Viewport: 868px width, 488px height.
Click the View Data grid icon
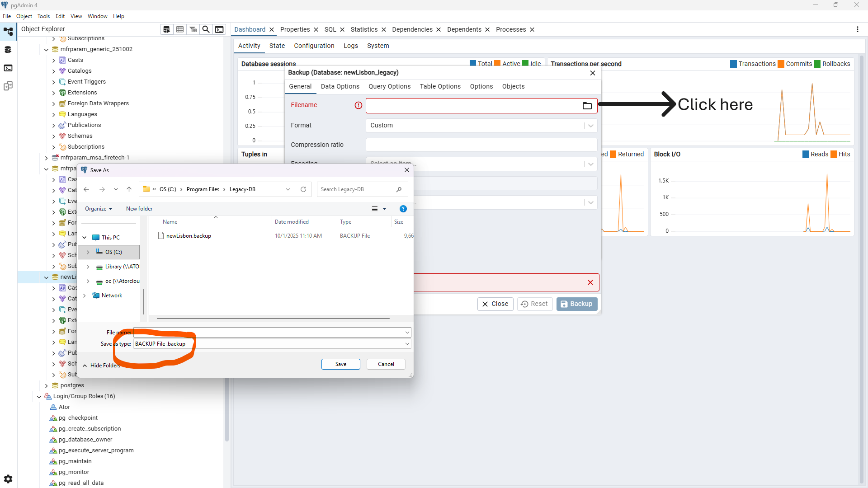click(x=179, y=29)
